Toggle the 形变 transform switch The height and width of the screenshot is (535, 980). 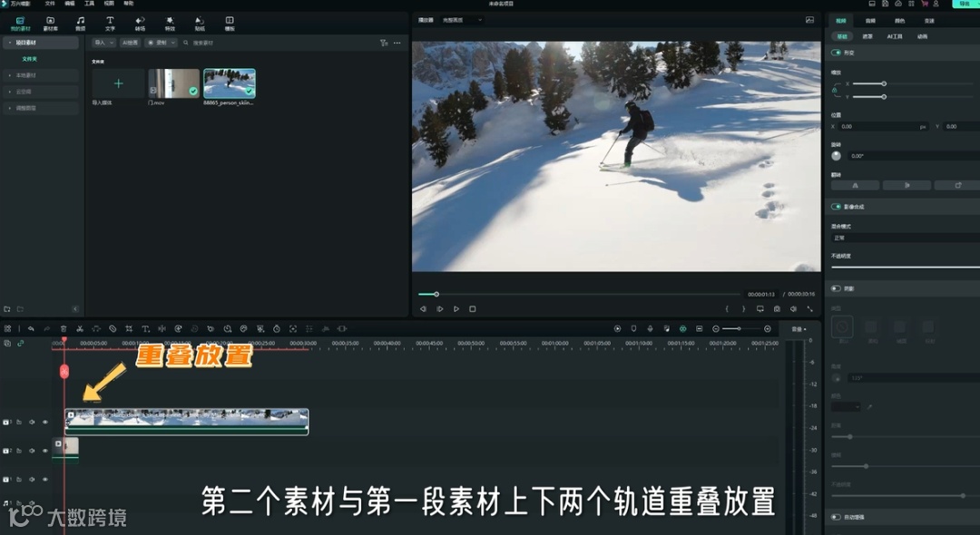point(837,53)
